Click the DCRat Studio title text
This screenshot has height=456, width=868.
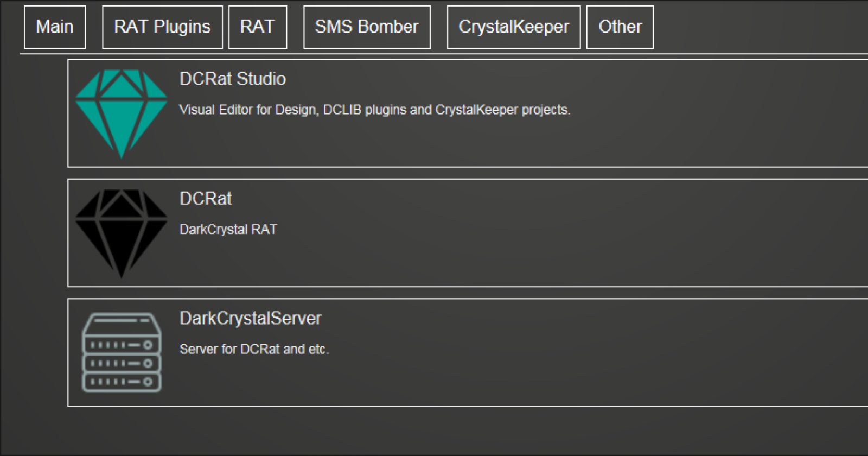(x=233, y=79)
